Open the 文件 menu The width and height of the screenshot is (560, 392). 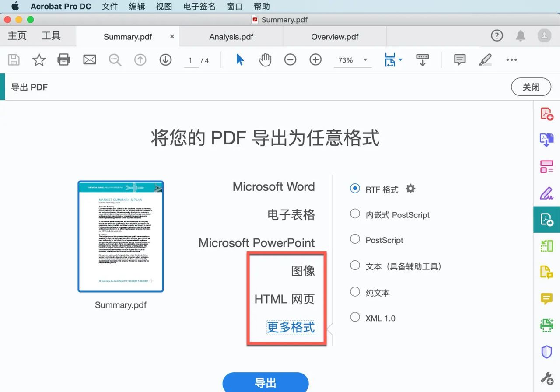point(110,7)
